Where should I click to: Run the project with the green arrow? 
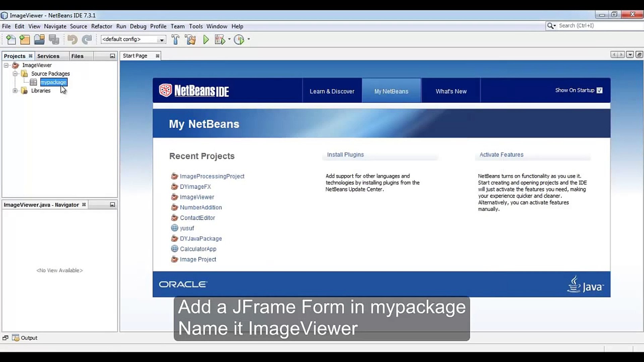[206, 39]
